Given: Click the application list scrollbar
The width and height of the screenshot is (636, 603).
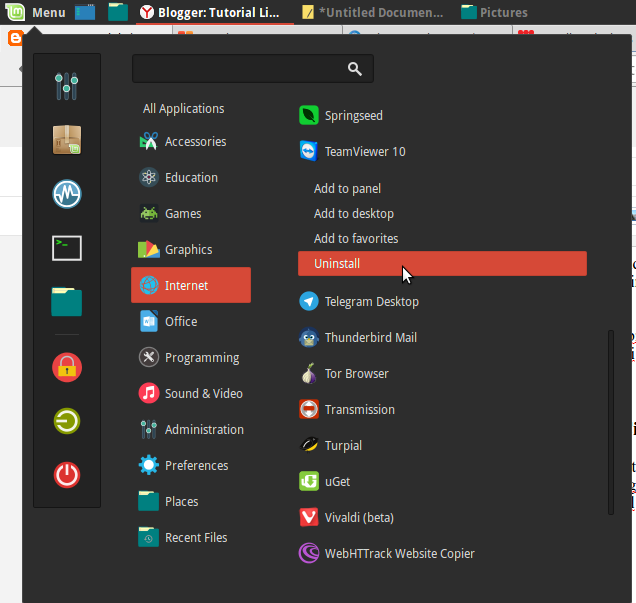Looking at the screenshot, I should pyautogui.click(x=611, y=422).
